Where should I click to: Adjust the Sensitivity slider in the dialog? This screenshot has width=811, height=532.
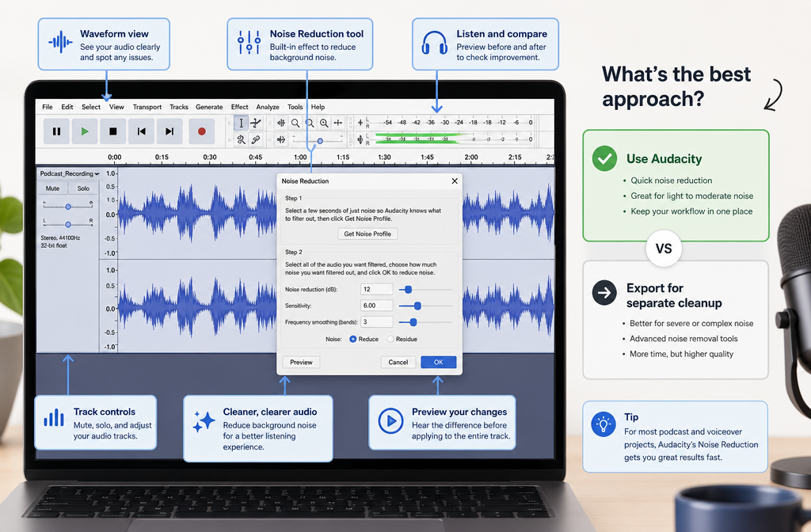coord(425,306)
